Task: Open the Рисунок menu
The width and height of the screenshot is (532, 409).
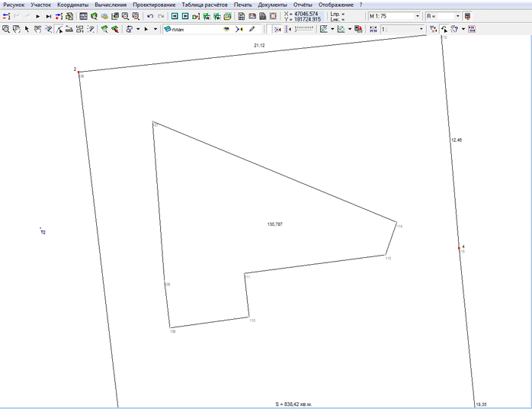Action: 14,5
